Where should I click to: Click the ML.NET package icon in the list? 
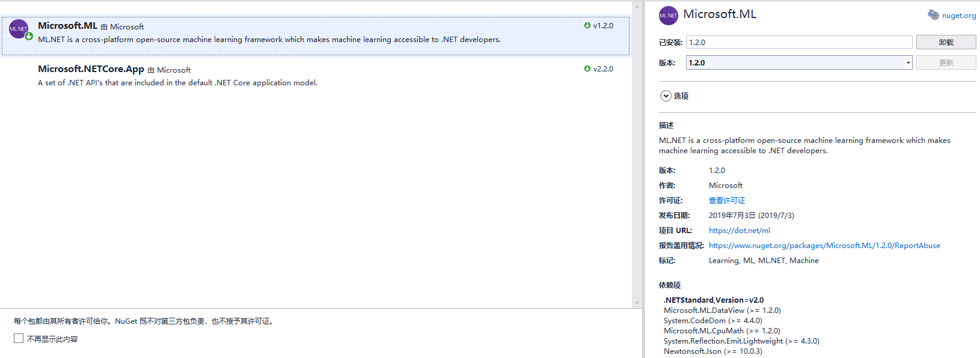tap(19, 29)
